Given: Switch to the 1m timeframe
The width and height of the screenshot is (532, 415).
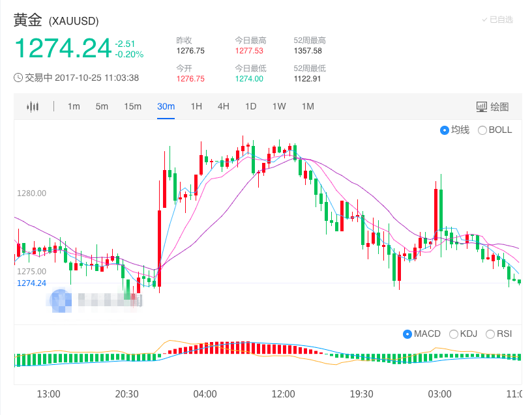Looking at the screenshot, I should click(x=73, y=106).
